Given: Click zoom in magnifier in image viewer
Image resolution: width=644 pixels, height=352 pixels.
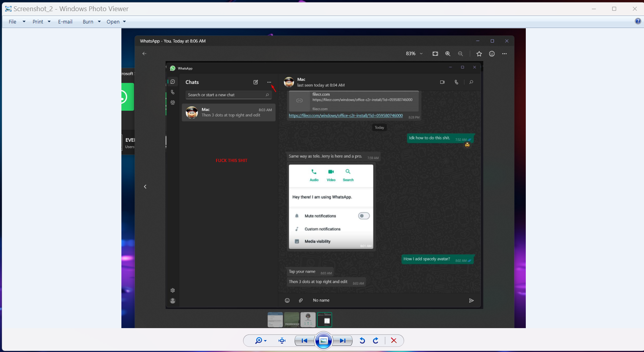Looking at the screenshot, I should click(x=448, y=54).
